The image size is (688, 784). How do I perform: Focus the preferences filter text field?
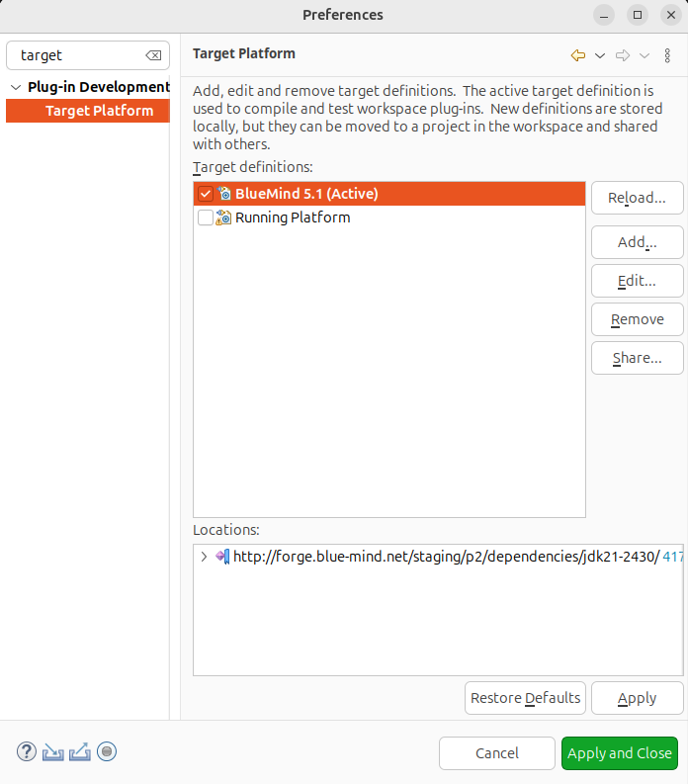tap(79, 56)
